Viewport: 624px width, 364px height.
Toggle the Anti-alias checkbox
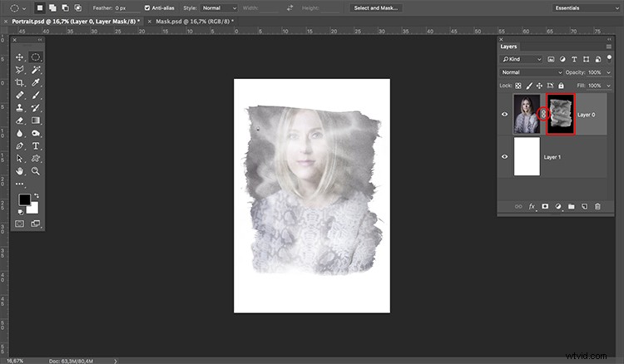pos(147,8)
